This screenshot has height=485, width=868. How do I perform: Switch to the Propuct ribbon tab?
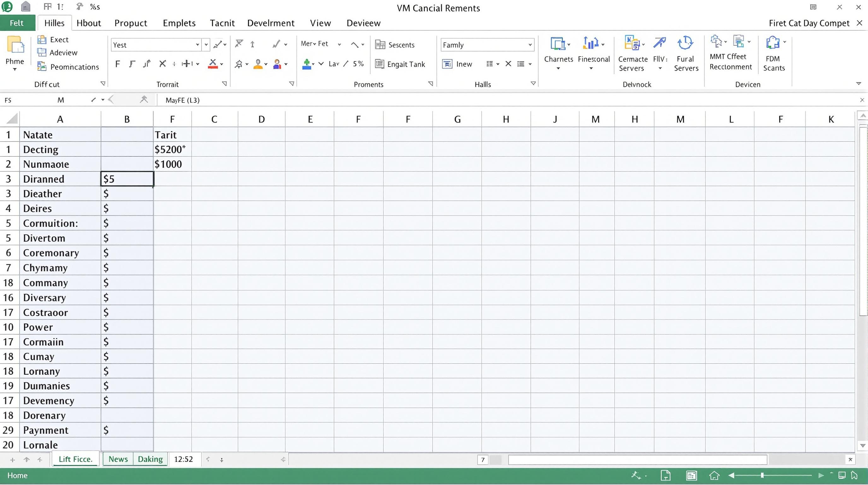(131, 23)
